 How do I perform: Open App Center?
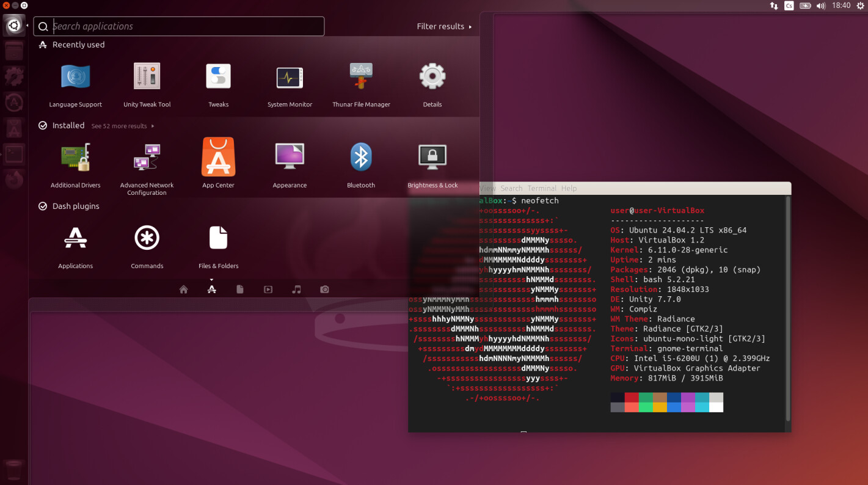218,158
